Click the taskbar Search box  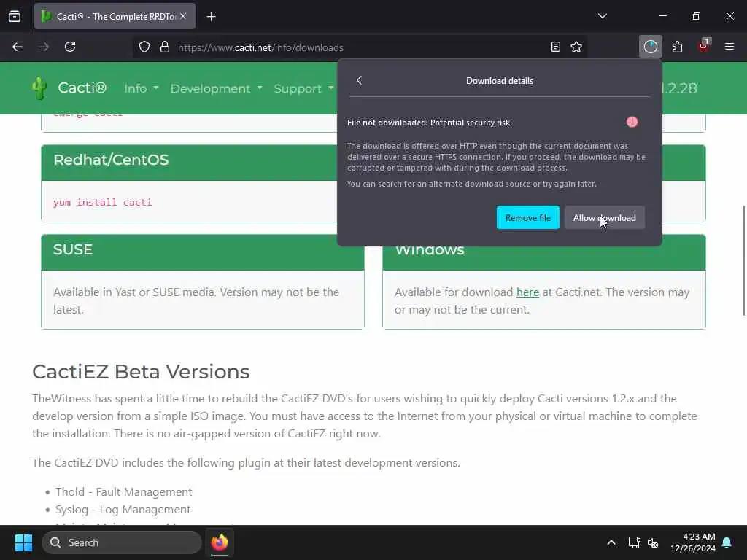pyautogui.click(x=122, y=542)
